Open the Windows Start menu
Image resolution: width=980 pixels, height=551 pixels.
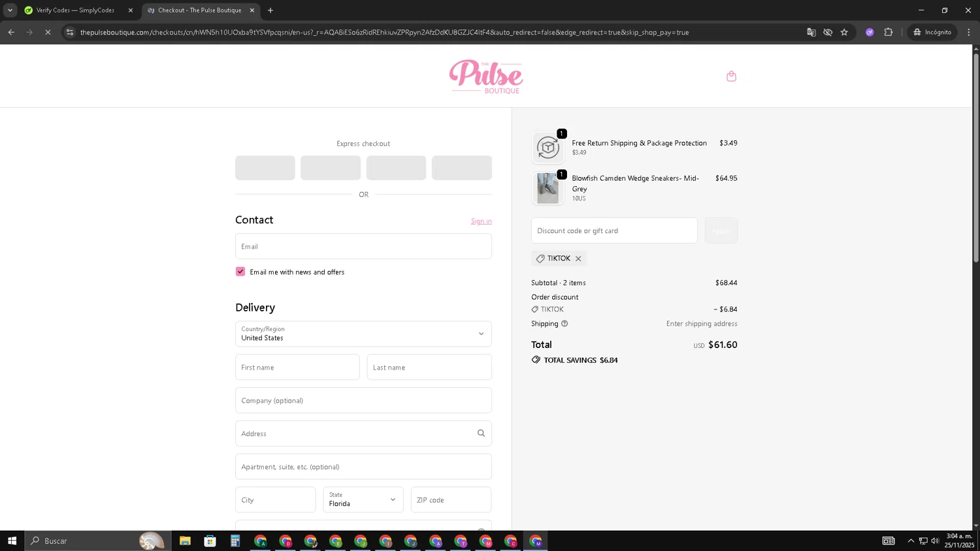click(12, 541)
